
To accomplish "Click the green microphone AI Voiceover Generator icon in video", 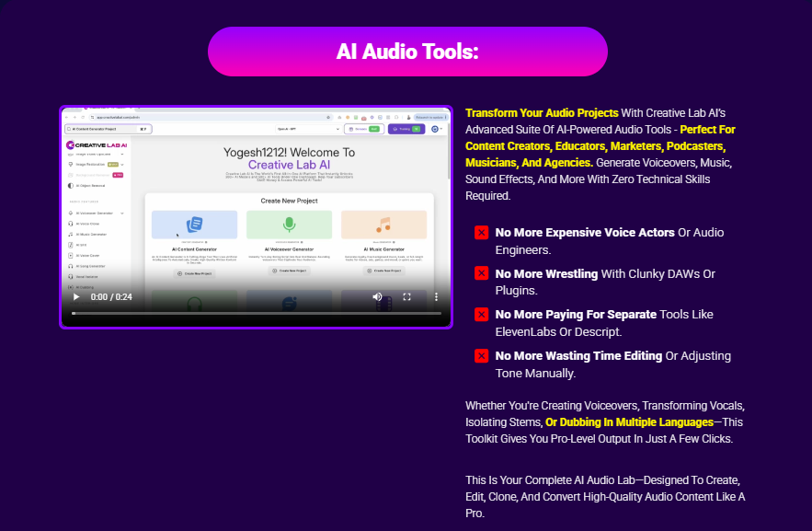I will click(x=289, y=225).
